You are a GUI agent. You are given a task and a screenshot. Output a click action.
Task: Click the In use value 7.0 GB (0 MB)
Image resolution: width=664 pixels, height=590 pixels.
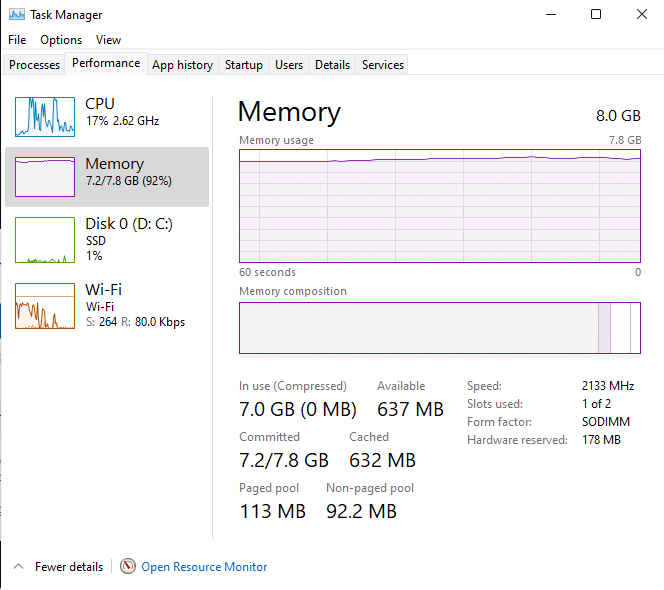(x=298, y=409)
